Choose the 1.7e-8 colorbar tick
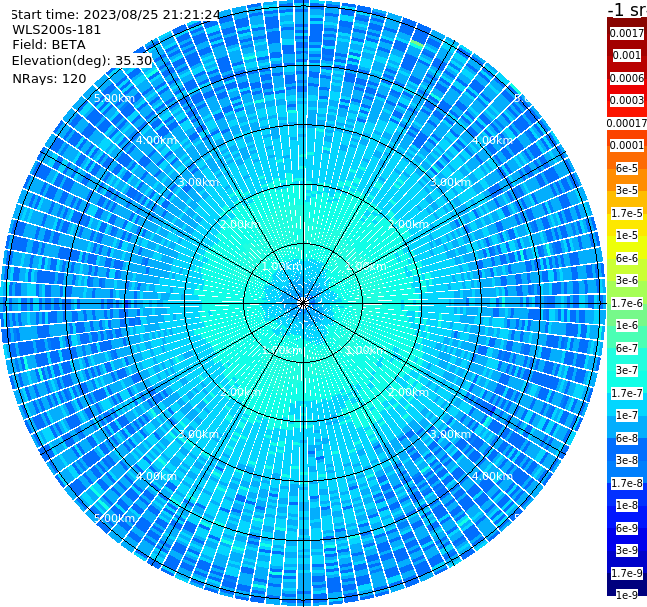Screen dimensions: 647x607 [x=627, y=483]
